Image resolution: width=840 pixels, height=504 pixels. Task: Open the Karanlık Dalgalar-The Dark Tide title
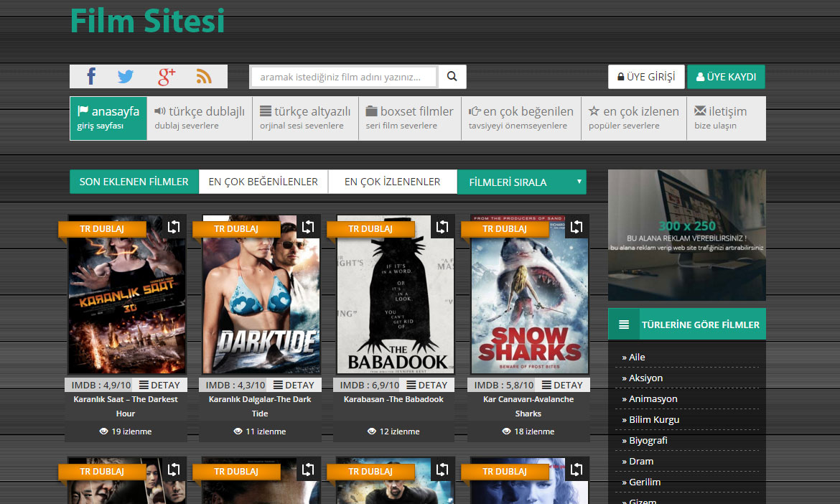(x=260, y=406)
